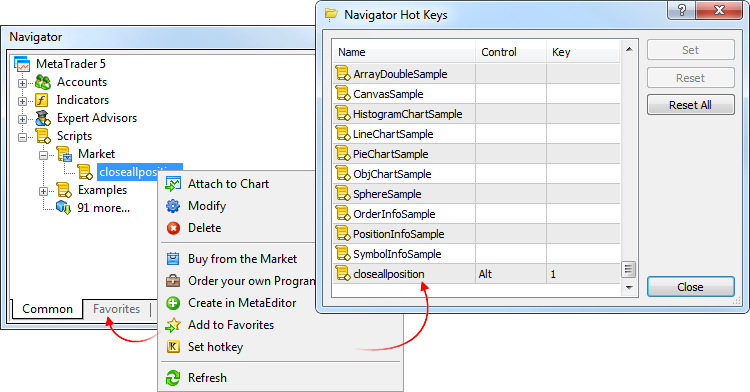Click the Attach to Chart icon
This screenshot has height=392, width=750.
(173, 184)
